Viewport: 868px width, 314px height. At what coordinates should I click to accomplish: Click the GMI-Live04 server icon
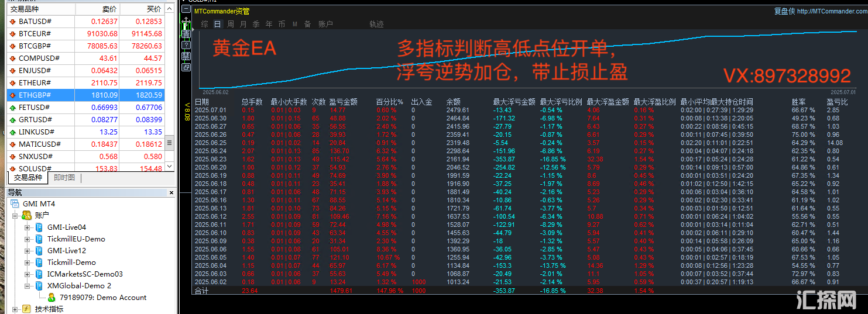[x=39, y=227]
